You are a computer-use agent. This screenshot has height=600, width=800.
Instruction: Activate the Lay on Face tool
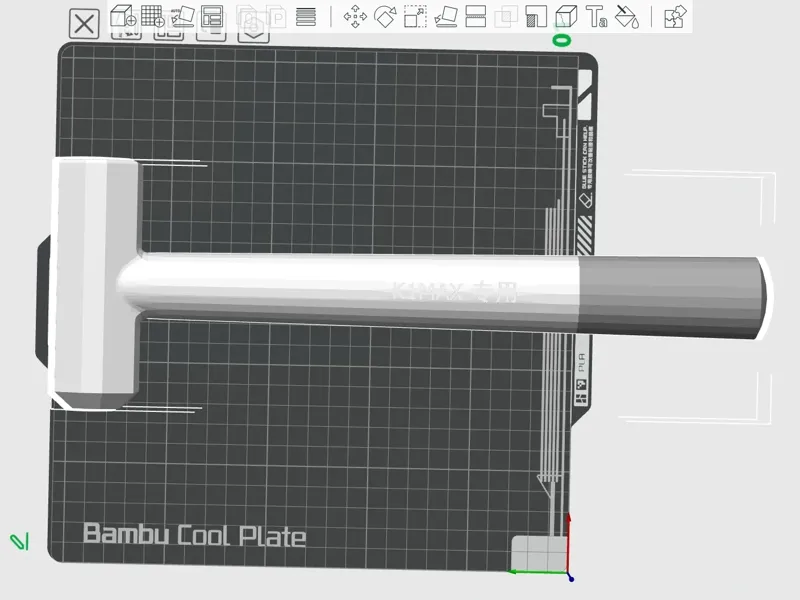click(x=445, y=16)
